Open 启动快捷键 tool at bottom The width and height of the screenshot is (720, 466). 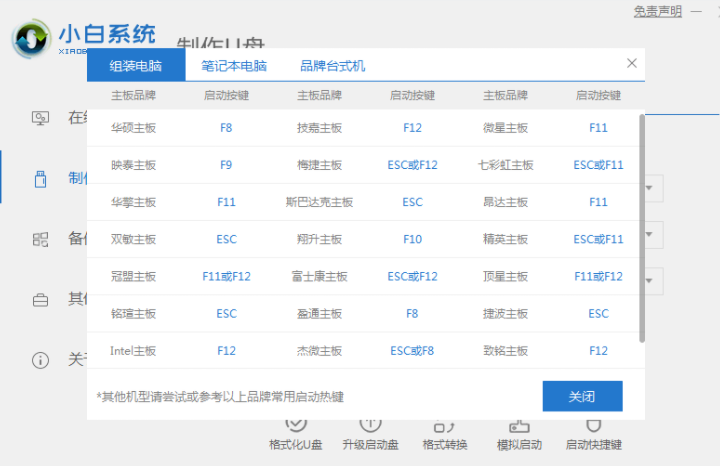pos(594,443)
